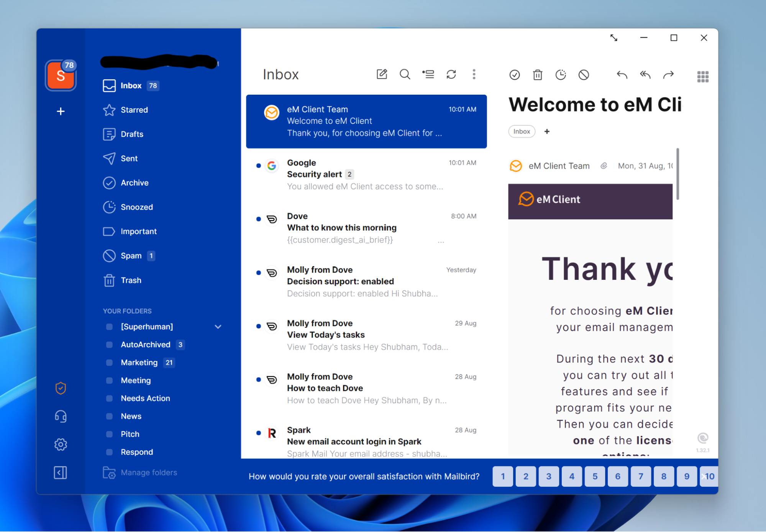Select the [Superhuman] folder
766x532 pixels.
point(147,327)
